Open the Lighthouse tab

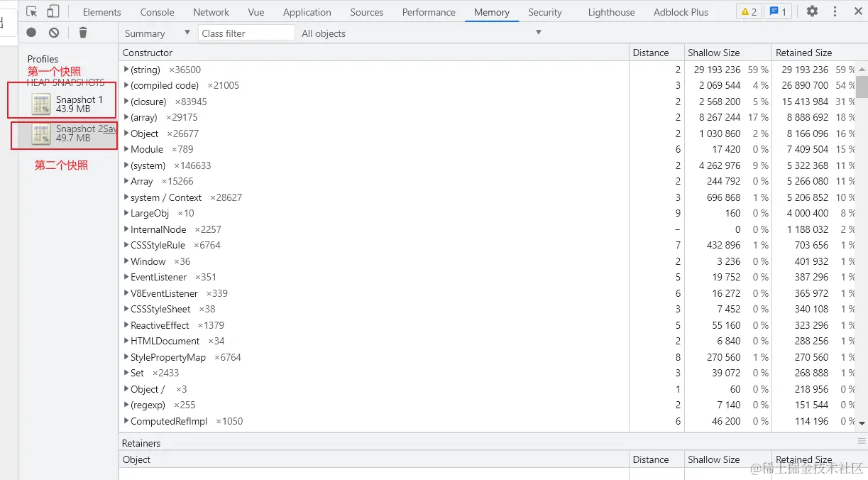611,12
